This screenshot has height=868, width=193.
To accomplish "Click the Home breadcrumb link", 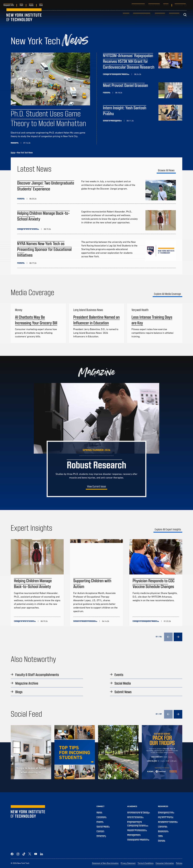I will pyautogui.click(x=13, y=153).
